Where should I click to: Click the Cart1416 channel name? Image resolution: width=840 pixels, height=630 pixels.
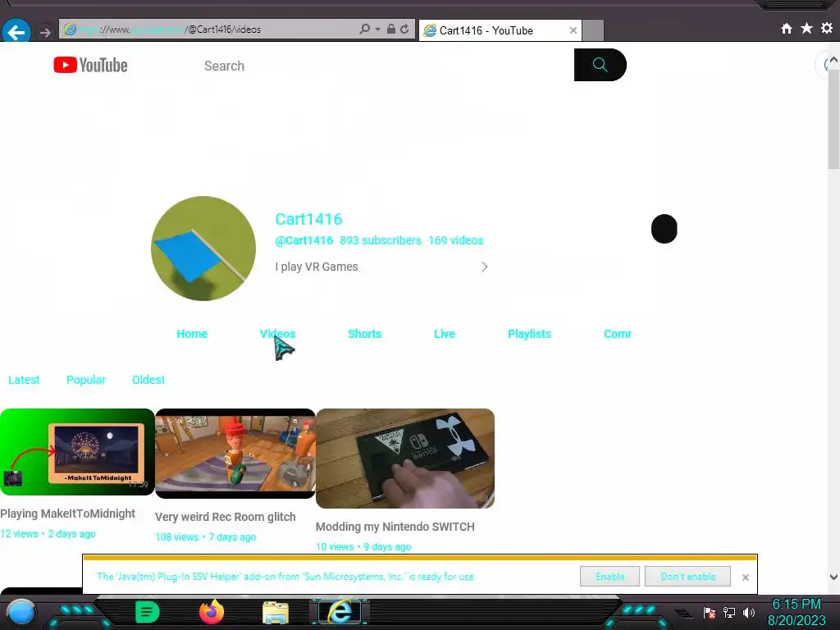pos(308,219)
